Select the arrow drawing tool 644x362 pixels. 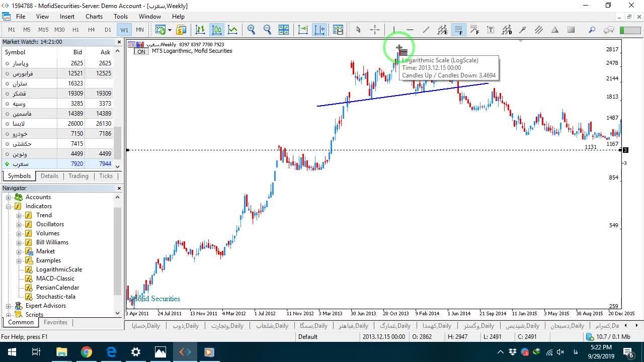tap(523, 30)
